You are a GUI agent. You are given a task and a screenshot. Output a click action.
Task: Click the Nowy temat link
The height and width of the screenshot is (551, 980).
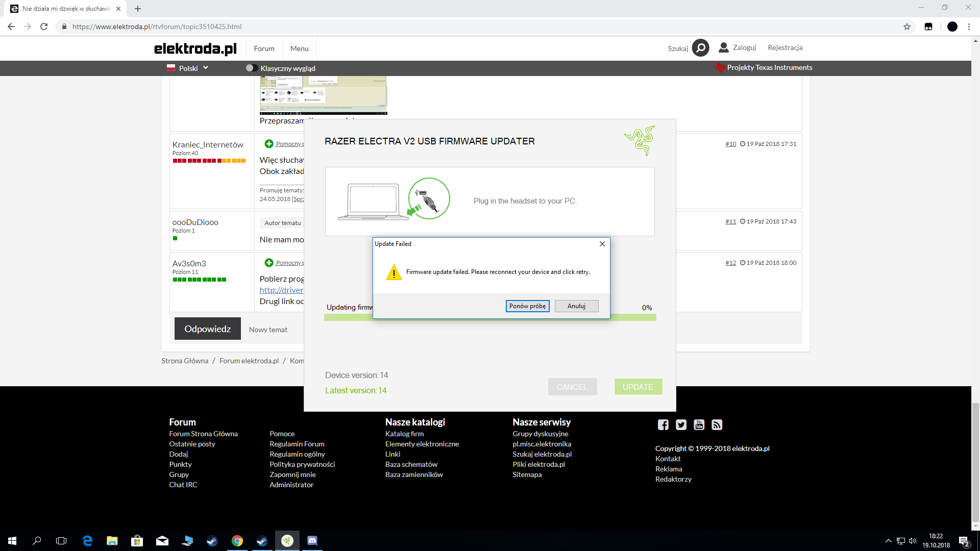(x=268, y=330)
